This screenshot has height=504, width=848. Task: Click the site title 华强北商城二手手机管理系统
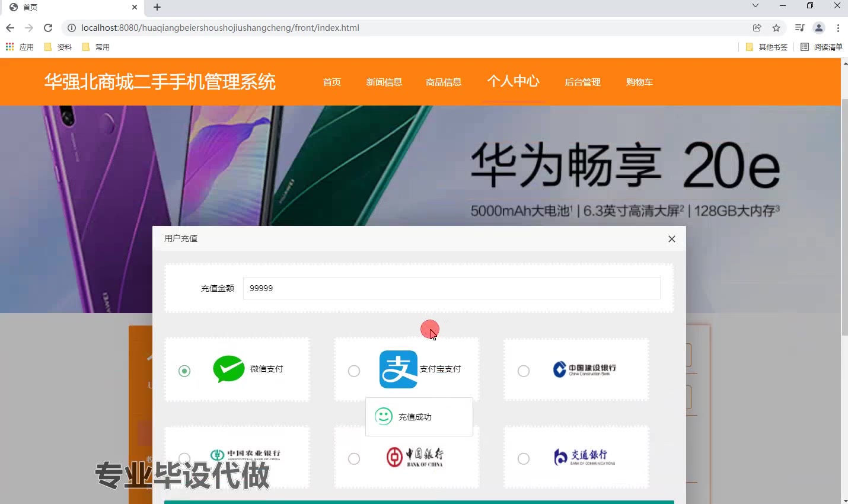(x=160, y=82)
